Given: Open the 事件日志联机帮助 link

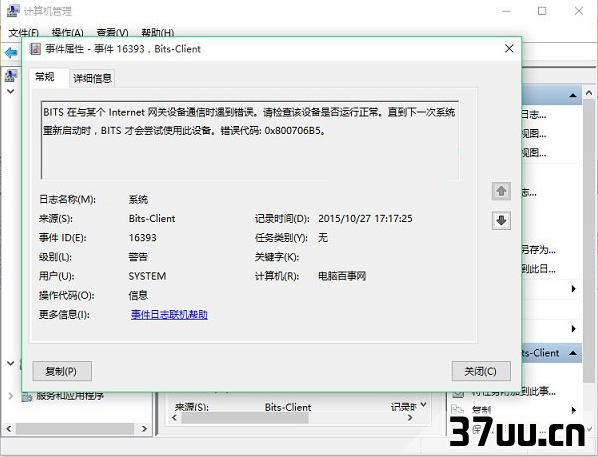Looking at the screenshot, I should 169,315.
